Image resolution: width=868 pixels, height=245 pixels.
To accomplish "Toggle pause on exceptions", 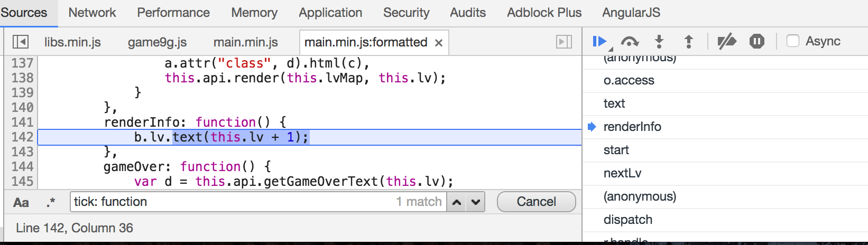I will click(756, 41).
